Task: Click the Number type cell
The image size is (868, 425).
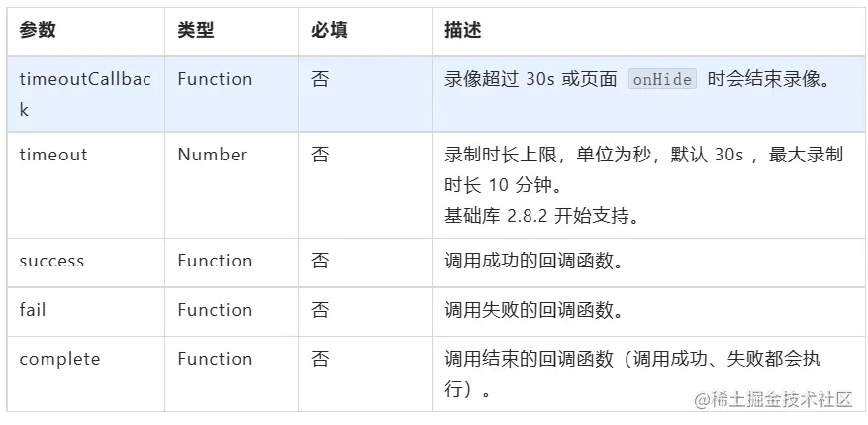Action: pos(212,155)
